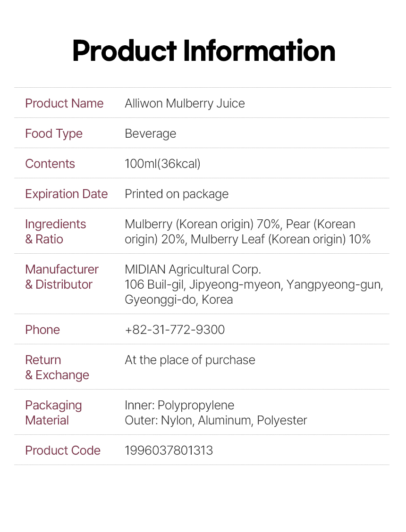Viewport: 406px width, 532px height.
Task: Click the Expiration Date label
Action: (66, 194)
